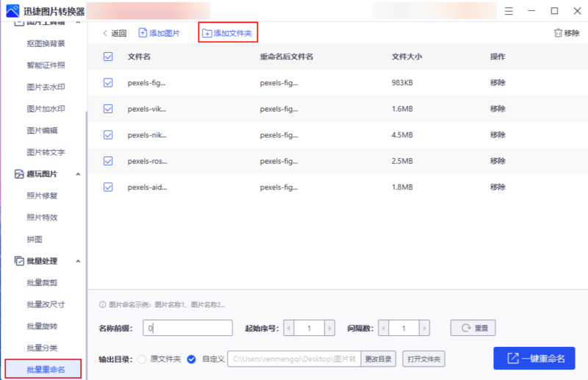
Task: Select 照片修复 in the sidebar
Action: [42, 196]
